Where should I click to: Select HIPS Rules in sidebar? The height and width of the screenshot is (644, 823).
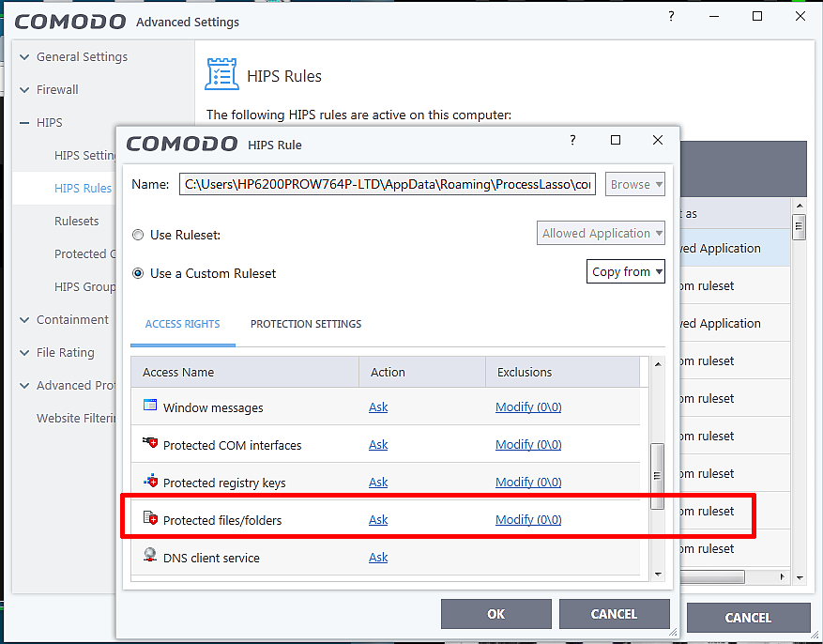click(x=83, y=188)
